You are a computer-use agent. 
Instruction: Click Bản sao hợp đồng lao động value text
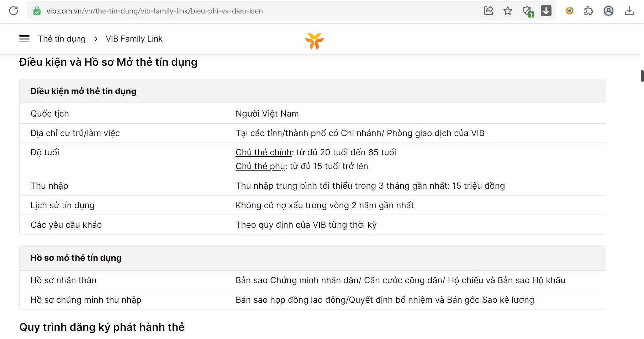385,300
